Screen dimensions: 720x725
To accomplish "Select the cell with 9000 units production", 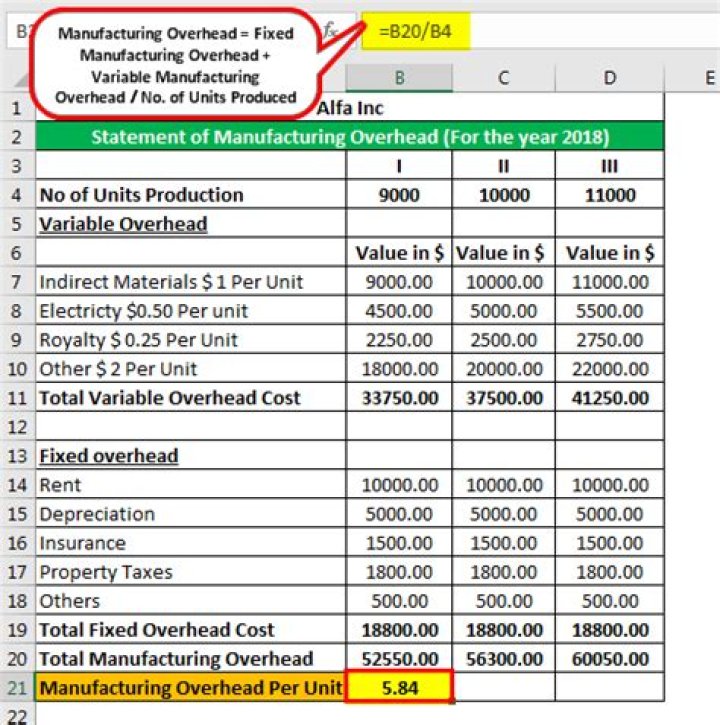I will 399,195.
